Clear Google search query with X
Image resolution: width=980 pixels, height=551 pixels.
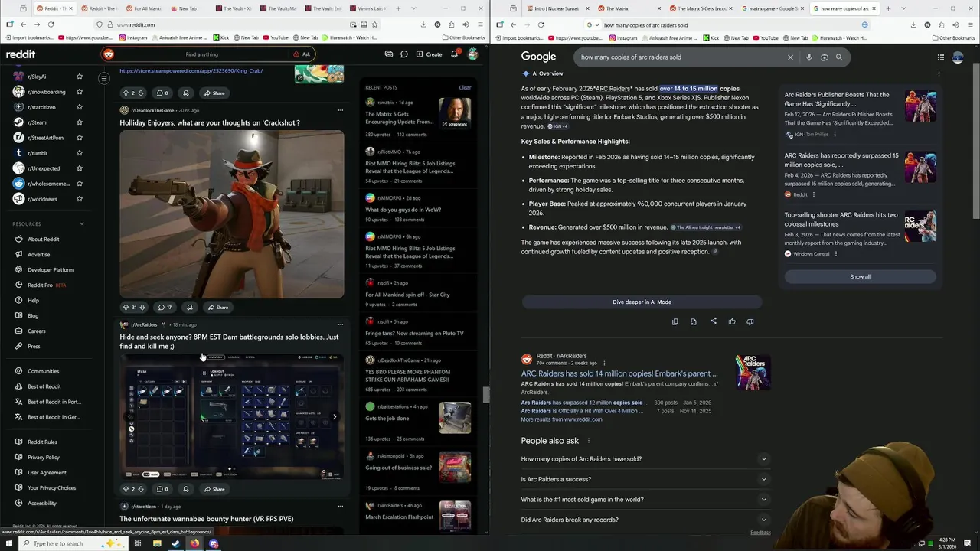tap(790, 57)
